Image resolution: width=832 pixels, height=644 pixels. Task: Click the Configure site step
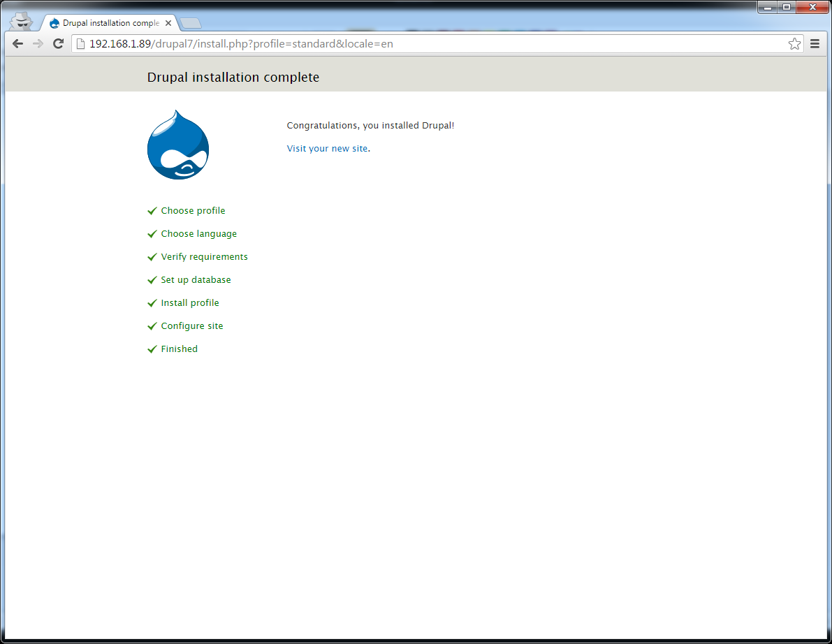[x=191, y=325]
